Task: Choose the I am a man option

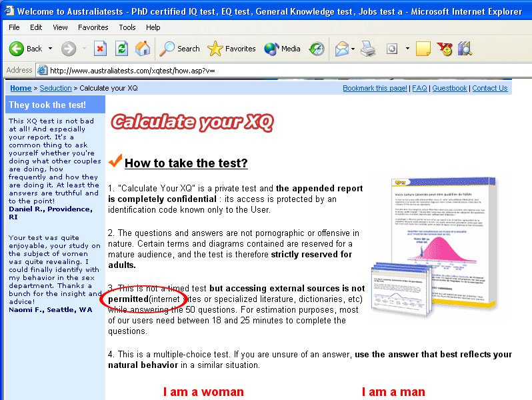Action: pyautogui.click(x=393, y=392)
